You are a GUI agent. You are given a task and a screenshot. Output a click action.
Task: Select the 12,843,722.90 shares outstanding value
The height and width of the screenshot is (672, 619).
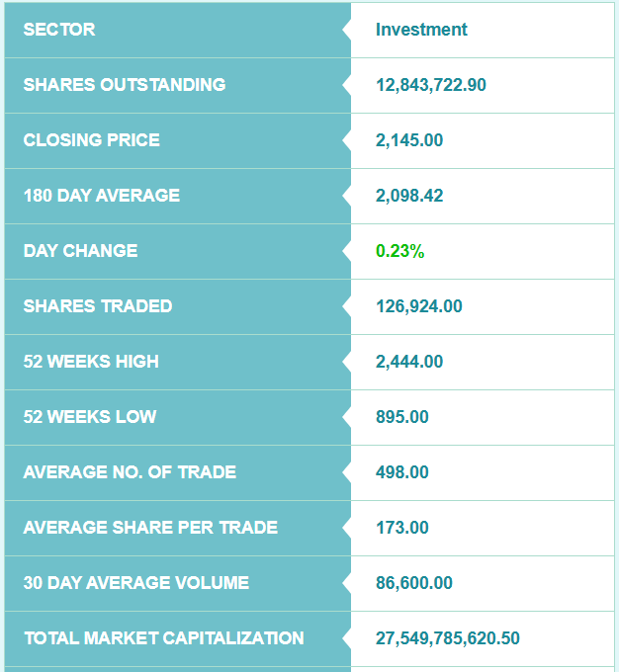(431, 85)
